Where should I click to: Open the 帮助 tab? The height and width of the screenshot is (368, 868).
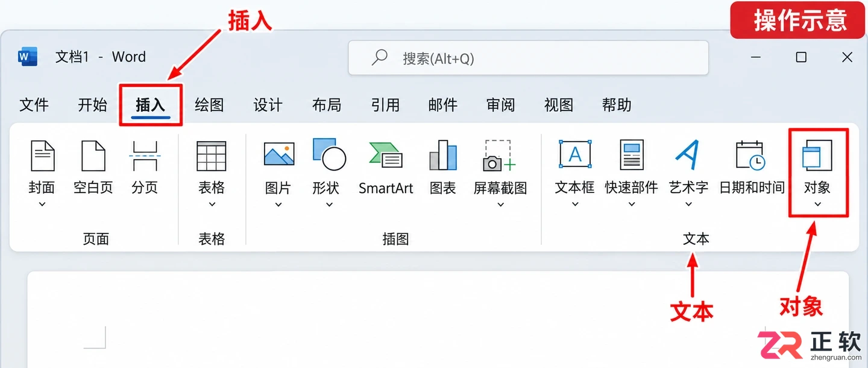[x=617, y=105]
